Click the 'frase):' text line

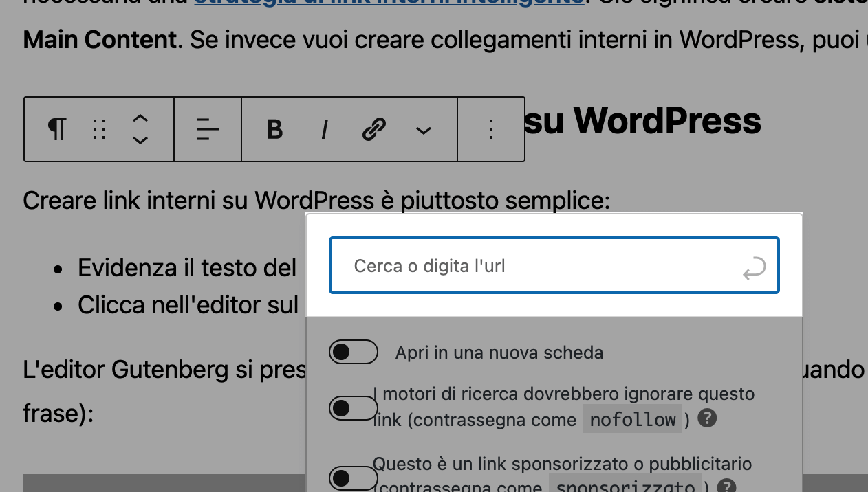58,414
